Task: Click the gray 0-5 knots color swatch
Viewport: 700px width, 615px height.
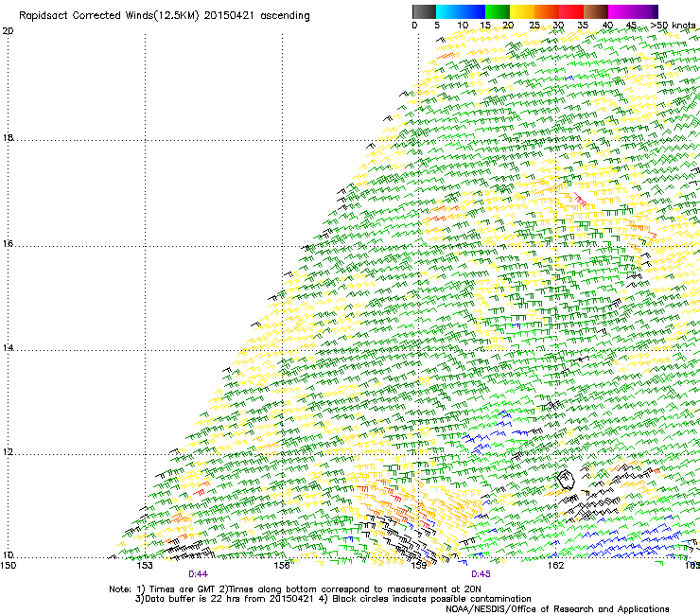Action: [424, 11]
